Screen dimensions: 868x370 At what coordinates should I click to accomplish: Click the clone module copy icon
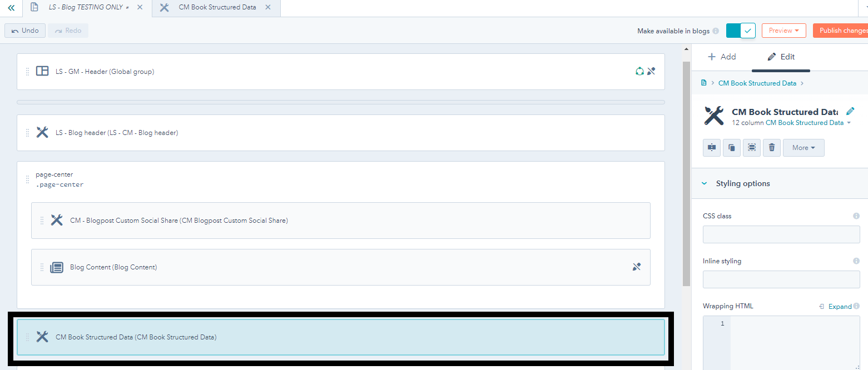732,148
